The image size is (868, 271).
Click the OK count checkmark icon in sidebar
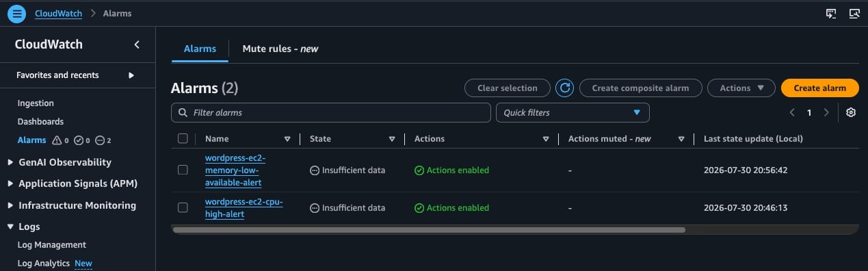click(79, 140)
